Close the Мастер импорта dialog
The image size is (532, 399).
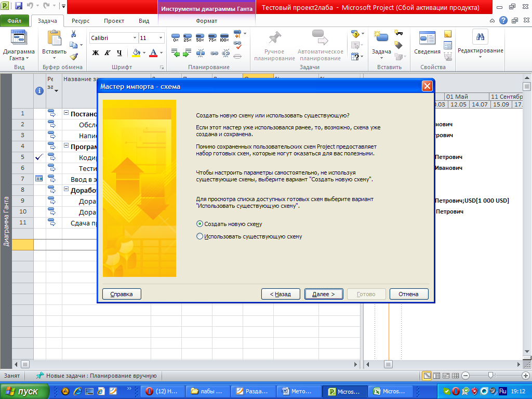(427, 86)
